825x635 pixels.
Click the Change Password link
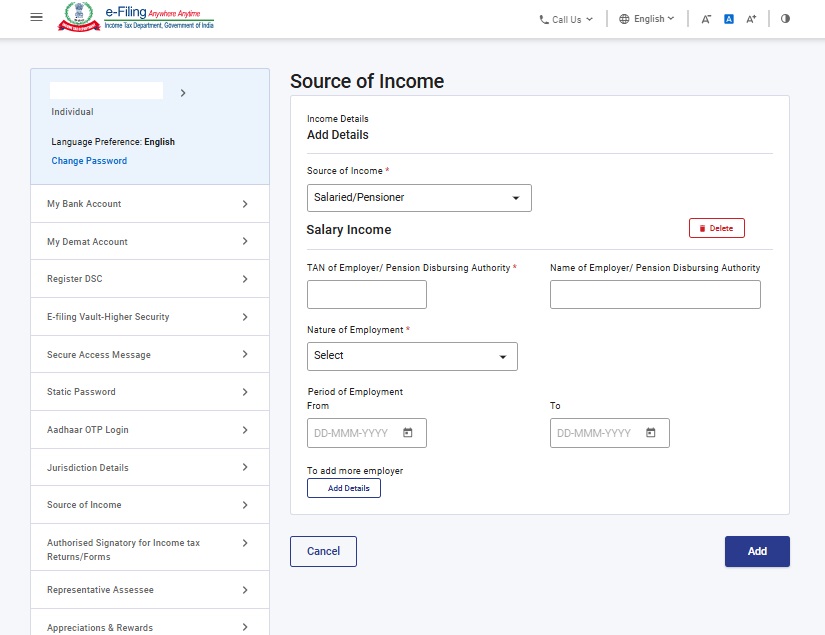coord(89,160)
